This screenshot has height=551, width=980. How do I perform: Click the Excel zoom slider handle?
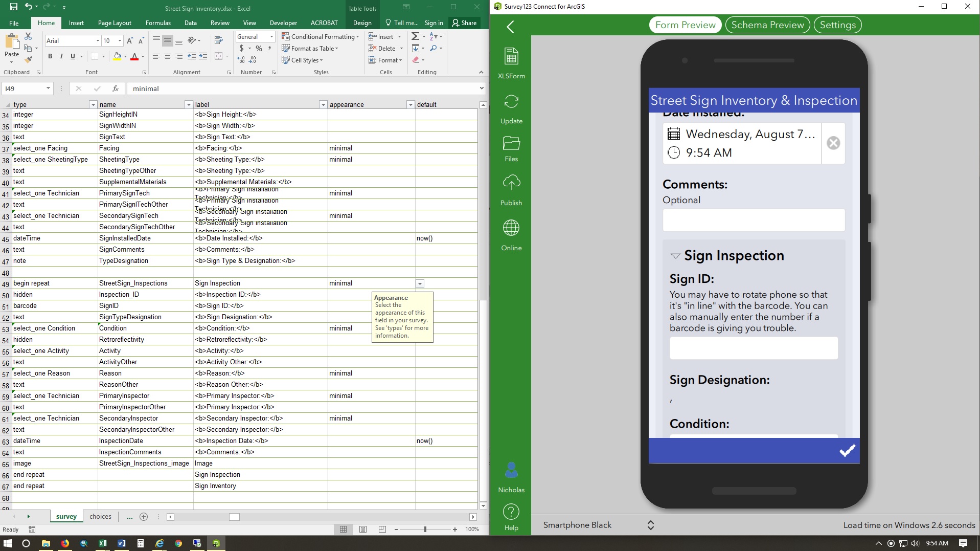425,529
